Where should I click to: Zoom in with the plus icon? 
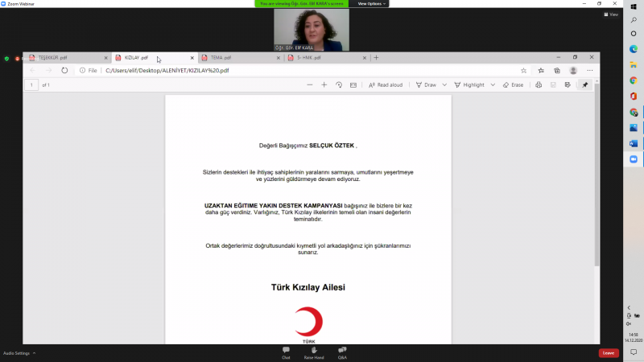324,84
